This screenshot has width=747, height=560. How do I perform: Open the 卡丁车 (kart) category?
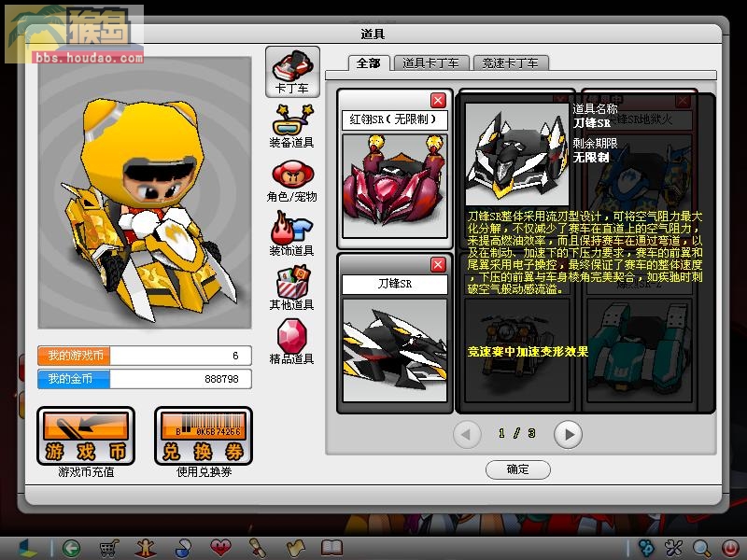point(292,72)
